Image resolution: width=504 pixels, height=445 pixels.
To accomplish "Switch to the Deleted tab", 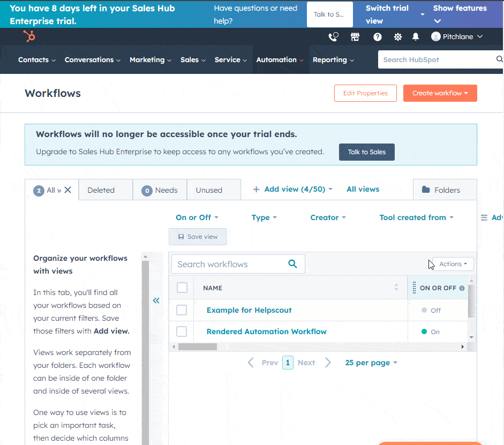I will pos(106,190).
